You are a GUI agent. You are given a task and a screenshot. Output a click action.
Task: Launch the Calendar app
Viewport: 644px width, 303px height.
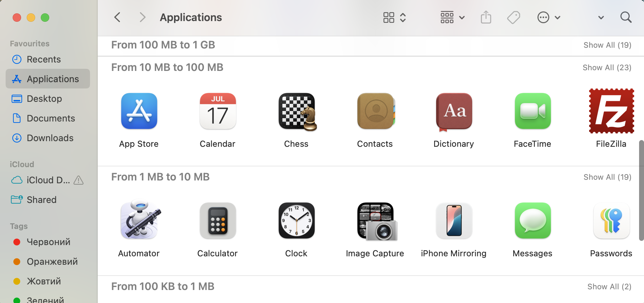(218, 111)
